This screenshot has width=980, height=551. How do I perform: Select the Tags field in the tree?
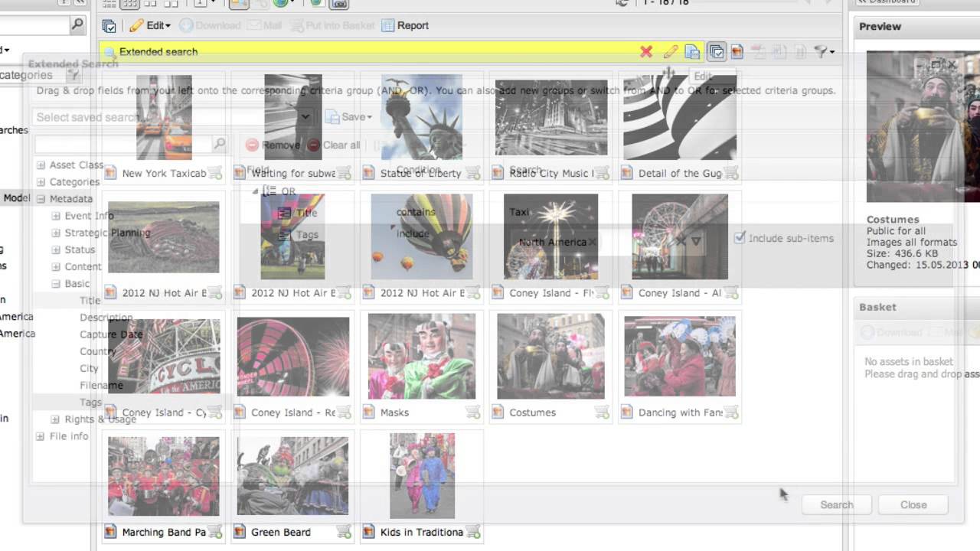tap(90, 402)
